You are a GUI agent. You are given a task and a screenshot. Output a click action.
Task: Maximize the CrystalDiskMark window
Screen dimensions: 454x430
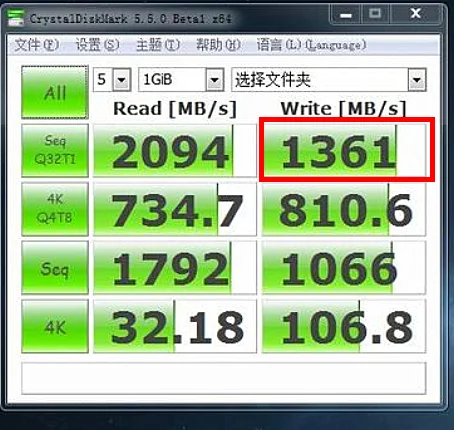(375, 14)
